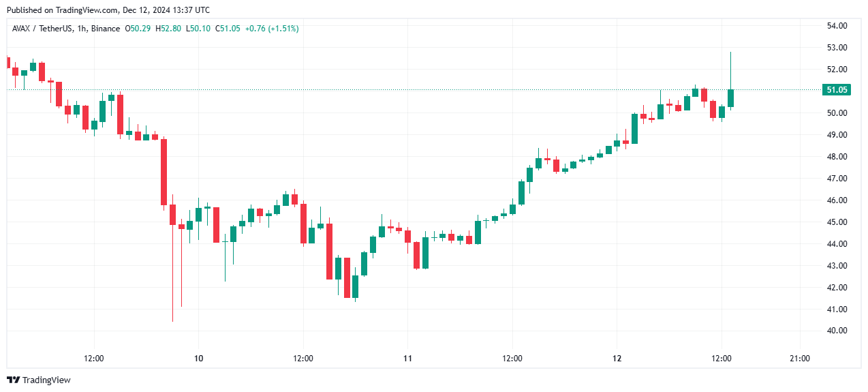Image resolution: width=868 pixels, height=392 pixels.
Task: Click the H52.80 high value in the legend
Action: [x=168, y=29]
